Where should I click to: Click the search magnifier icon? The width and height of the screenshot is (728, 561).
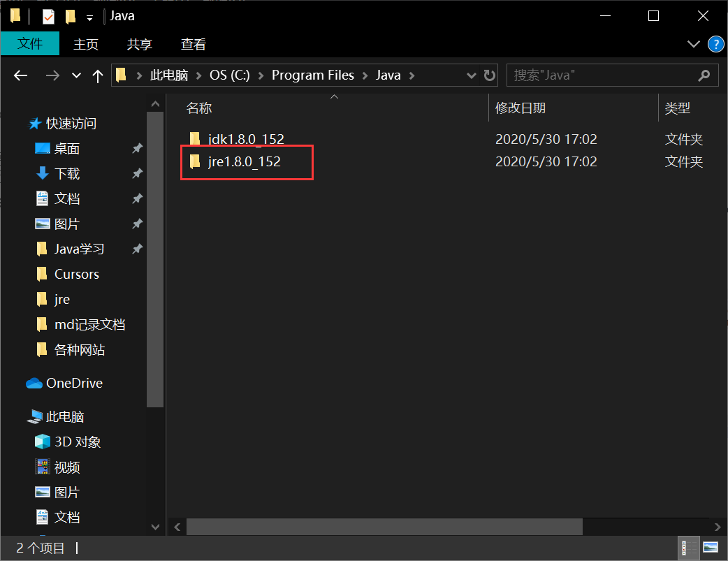704,75
